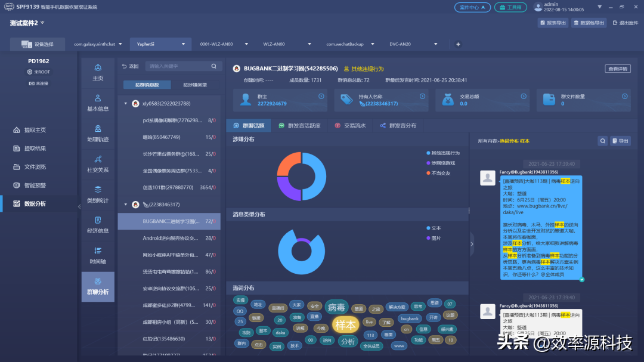Click the admin user avatar icon
This screenshot has height=362, width=644.
[x=538, y=7]
